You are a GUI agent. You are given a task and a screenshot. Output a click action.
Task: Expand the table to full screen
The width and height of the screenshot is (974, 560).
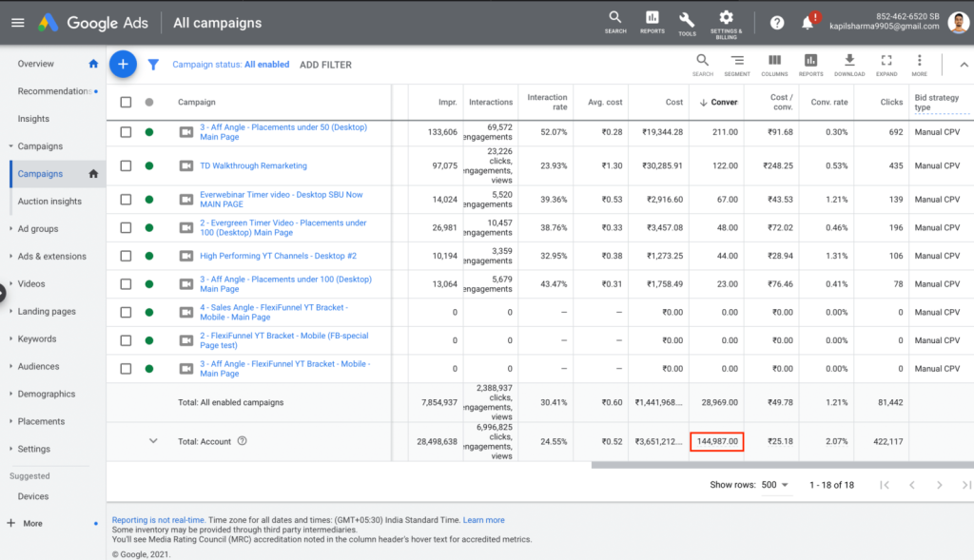pos(886,65)
